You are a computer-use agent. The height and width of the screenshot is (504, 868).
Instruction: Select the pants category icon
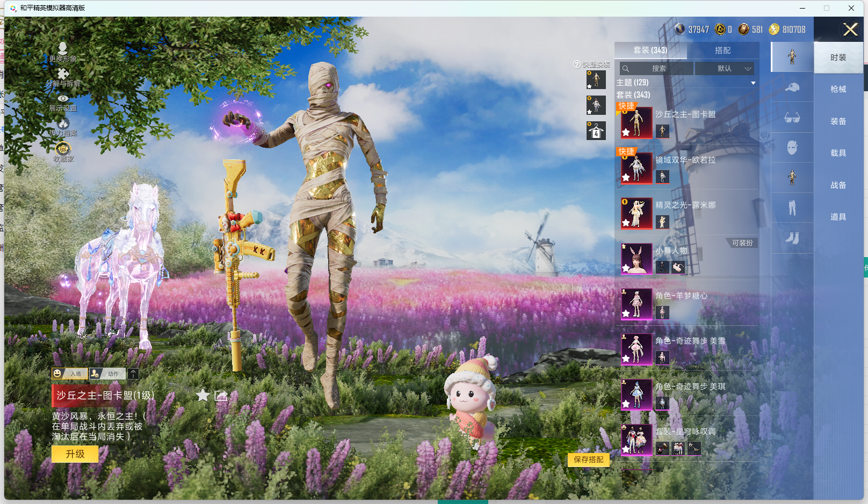pyautogui.click(x=792, y=208)
